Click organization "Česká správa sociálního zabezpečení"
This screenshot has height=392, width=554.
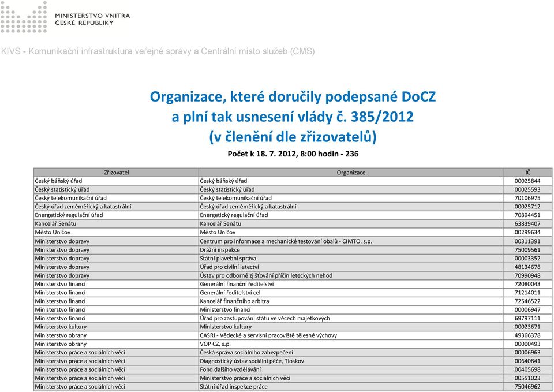pyautogui.click(x=246, y=352)
